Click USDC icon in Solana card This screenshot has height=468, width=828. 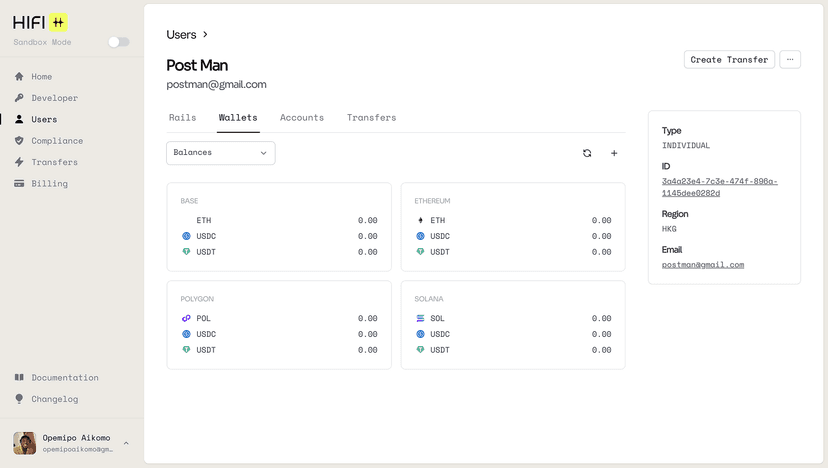pos(420,334)
